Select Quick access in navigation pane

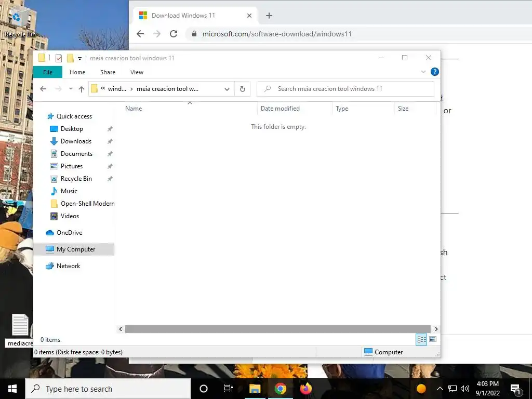point(74,116)
